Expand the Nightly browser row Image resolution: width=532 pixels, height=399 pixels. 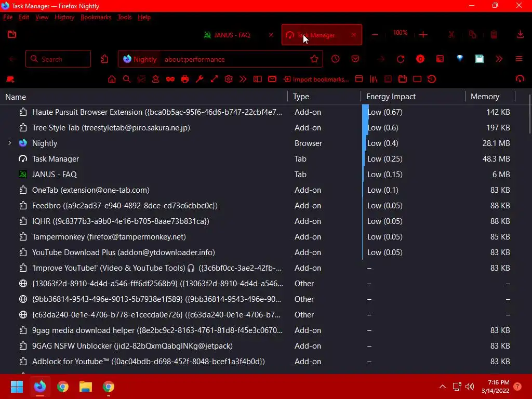tap(10, 143)
